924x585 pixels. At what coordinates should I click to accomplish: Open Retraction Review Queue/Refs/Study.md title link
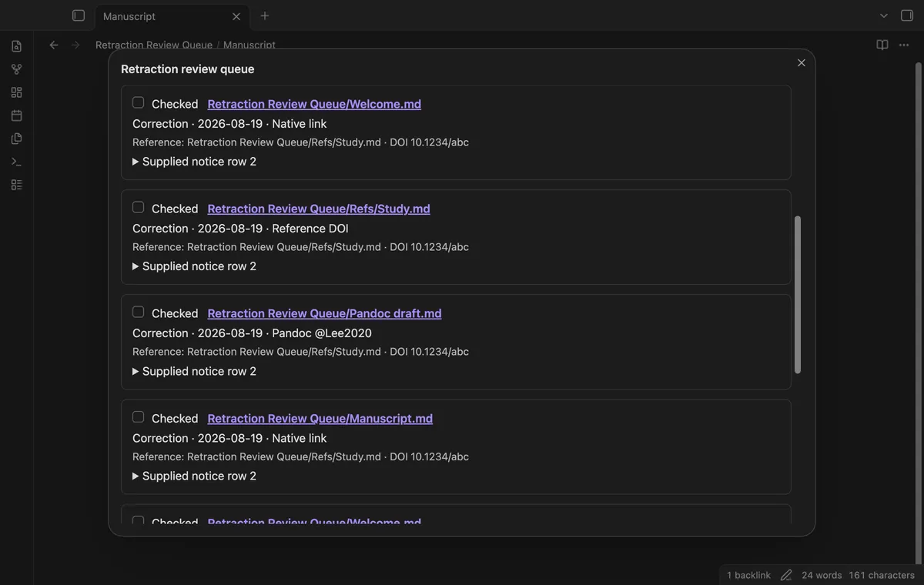pos(319,209)
